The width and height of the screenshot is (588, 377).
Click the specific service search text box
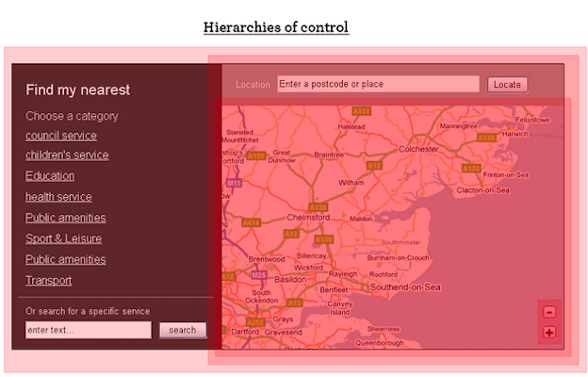(x=88, y=330)
